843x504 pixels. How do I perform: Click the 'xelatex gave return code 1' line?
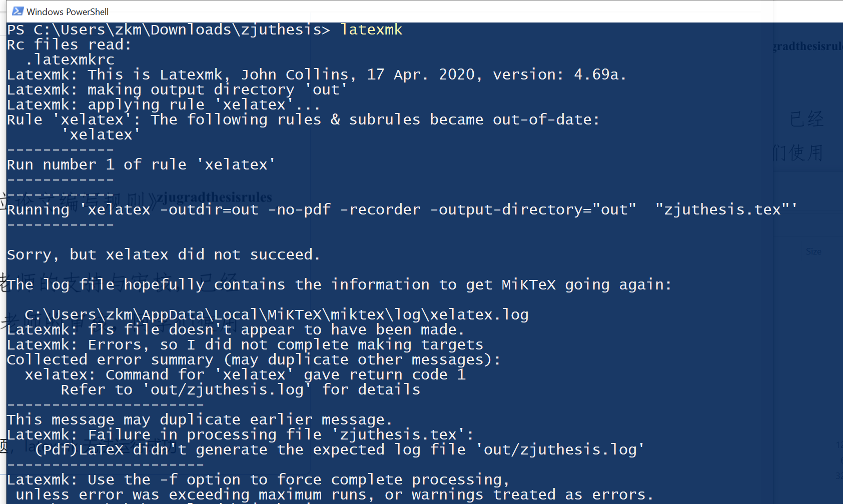[245, 374]
